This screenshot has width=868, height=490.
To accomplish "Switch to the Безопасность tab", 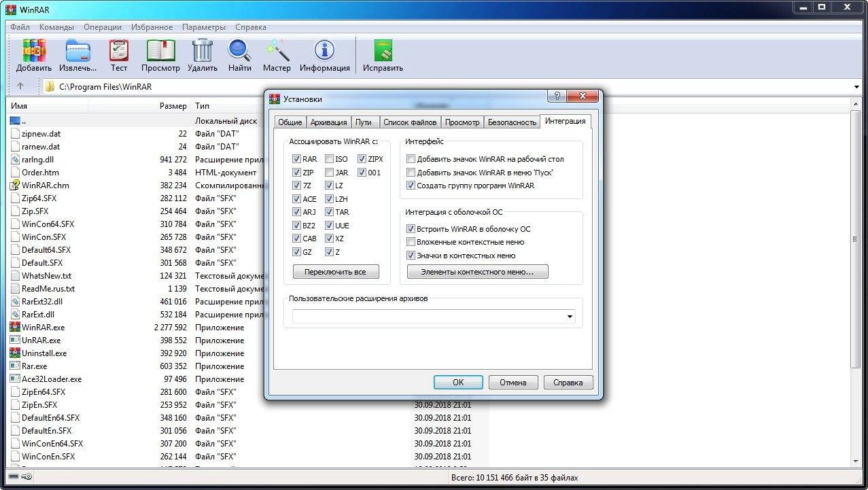I will pyautogui.click(x=512, y=122).
